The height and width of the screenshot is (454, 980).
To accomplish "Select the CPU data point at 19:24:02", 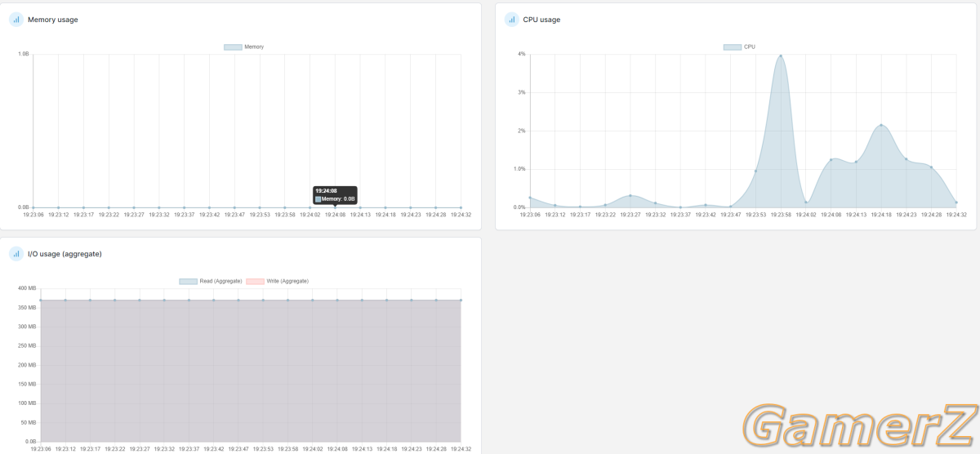I will pyautogui.click(x=806, y=203).
